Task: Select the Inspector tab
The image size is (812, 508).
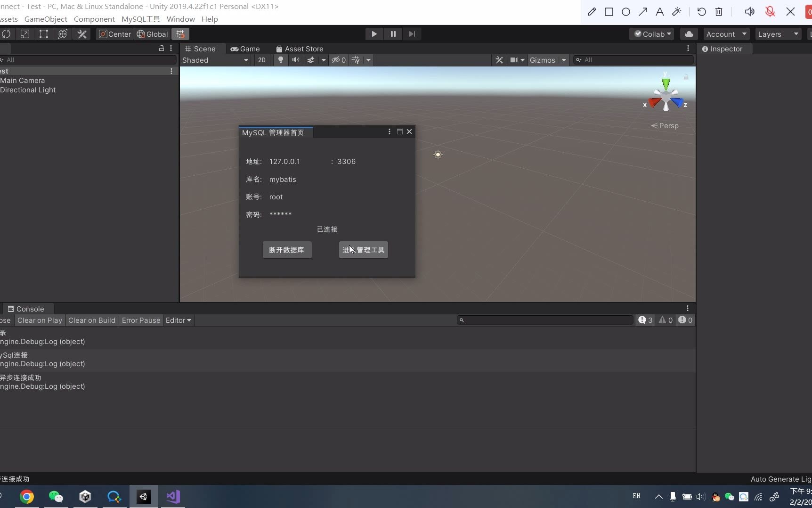Action: 723,49
